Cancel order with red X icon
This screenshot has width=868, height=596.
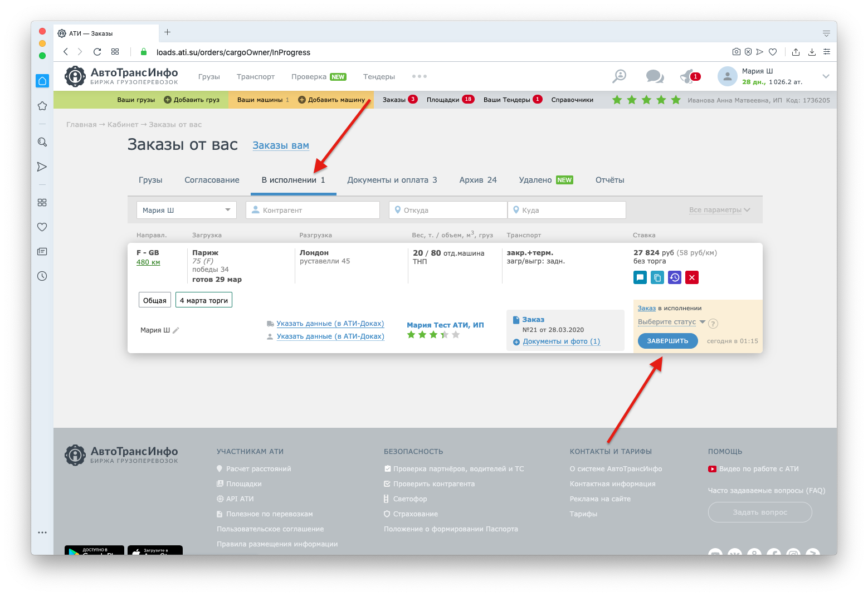click(692, 277)
